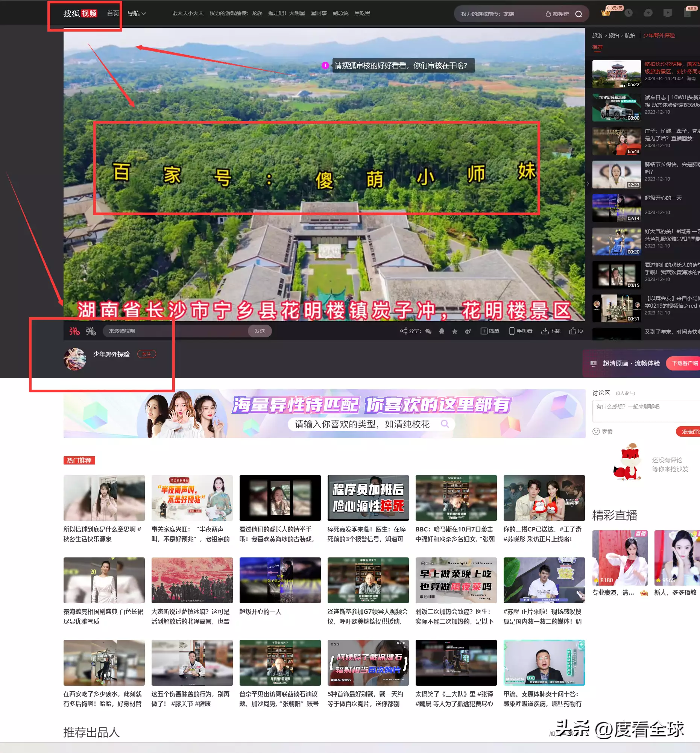Open 阿姨脖子戴保健石 video

[x=368, y=662]
